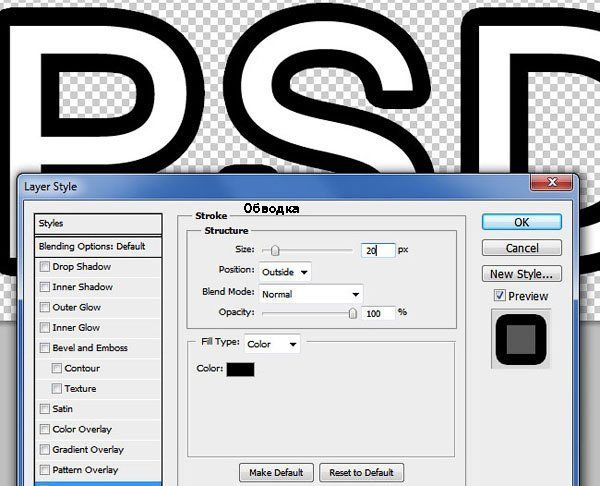The image size is (600, 486).
Task: Close the Layer Style dialog
Action: click(x=552, y=183)
